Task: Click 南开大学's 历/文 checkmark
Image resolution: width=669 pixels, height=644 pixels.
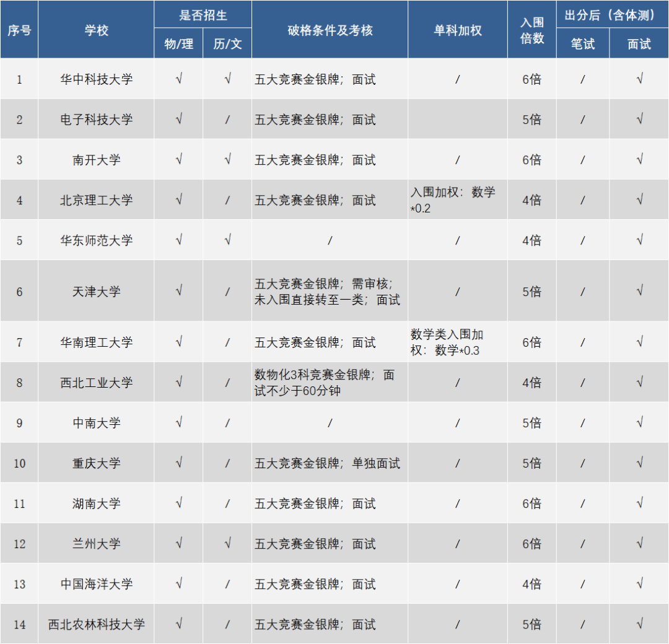Action: tap(227, 160)
